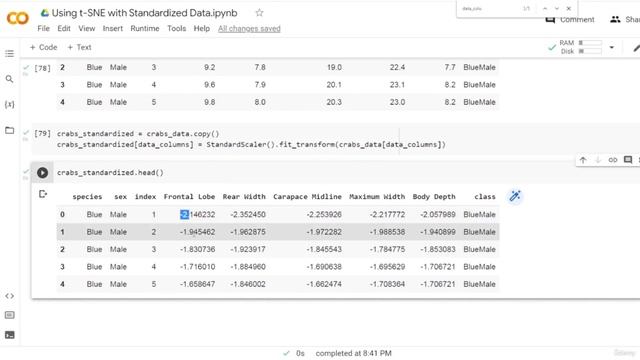Screen dimensions: 640x360
Task: Click the Google Drive icon by the title
Action: (44, 13)
